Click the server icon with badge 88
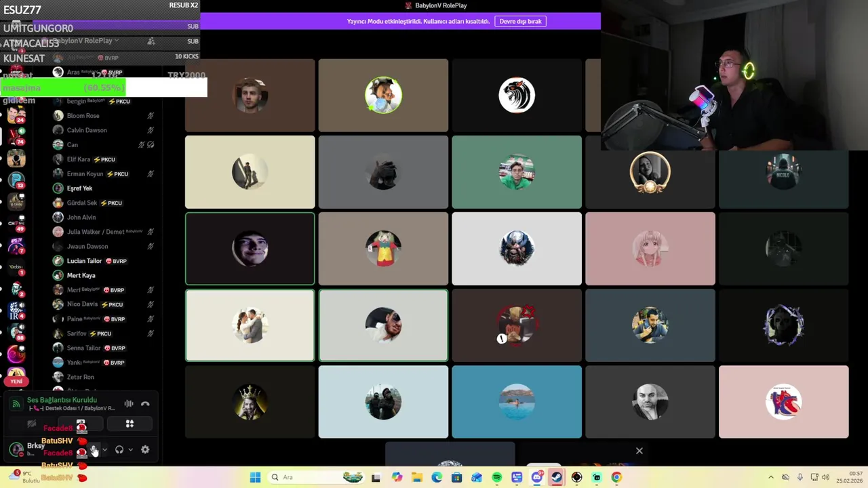Screen dimensions: 868x488 click(16, 332)
